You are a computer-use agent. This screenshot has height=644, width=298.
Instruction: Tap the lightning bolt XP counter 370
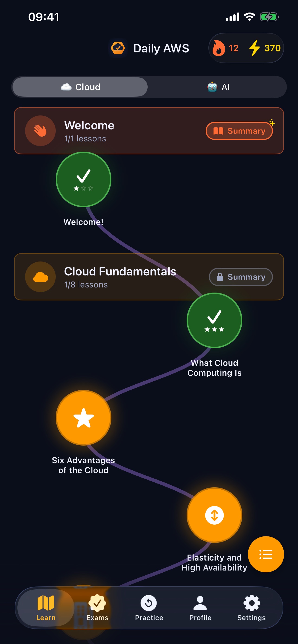tap(265, 48)
